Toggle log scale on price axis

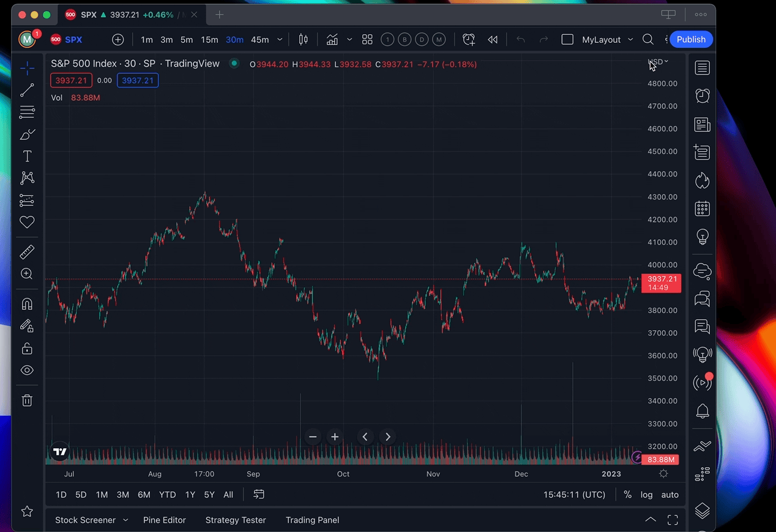pyautogui.click(x=646, y=495)
